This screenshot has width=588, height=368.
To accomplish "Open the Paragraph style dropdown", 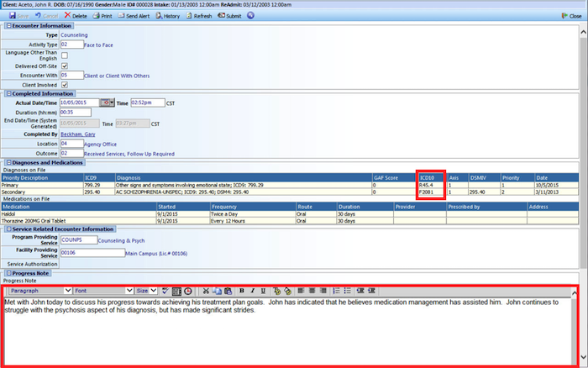I will coord(40,291).
